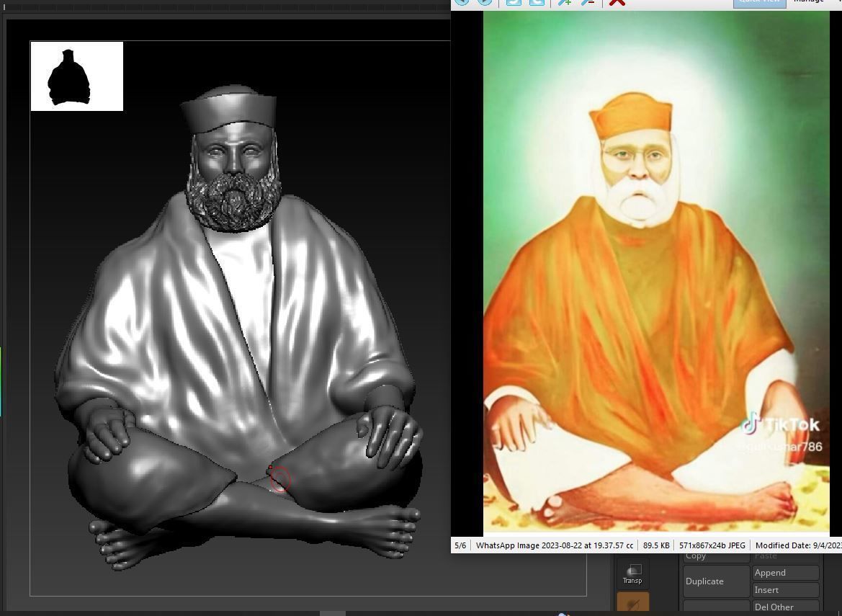Viewport: 842px width, 616px height.
Task: Click the Copy button above Duplicate
Action: (716, 558)
